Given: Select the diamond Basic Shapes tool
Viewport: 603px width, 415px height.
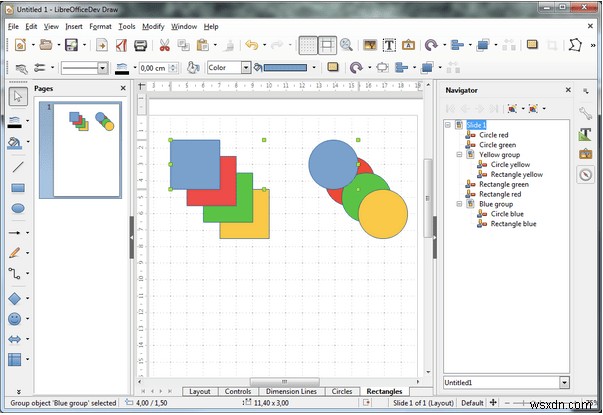Looking at the screenshot, I should click(15, 298).
